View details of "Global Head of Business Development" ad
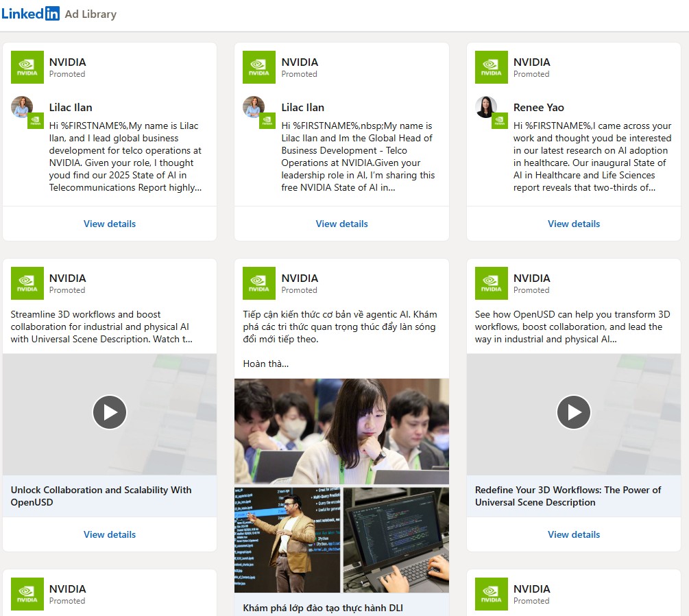Viewport: 689px width, 616px height. [342, 224]
